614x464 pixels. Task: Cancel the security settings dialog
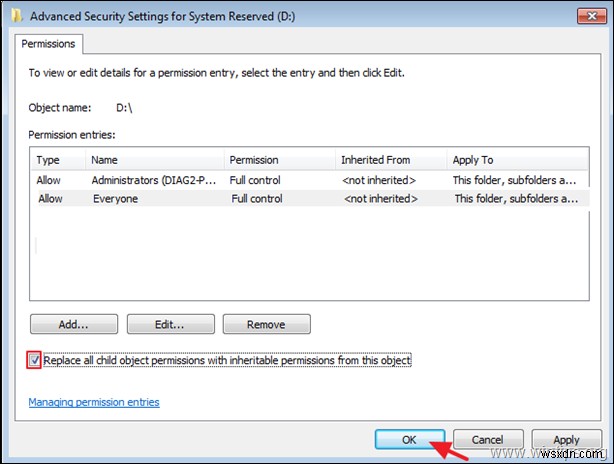(489, 439)
